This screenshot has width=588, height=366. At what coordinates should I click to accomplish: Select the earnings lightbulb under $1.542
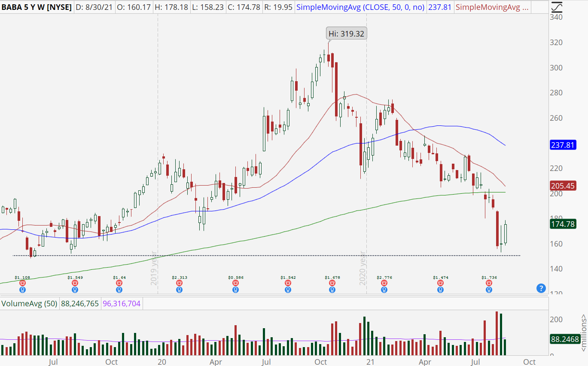(288, 290)
